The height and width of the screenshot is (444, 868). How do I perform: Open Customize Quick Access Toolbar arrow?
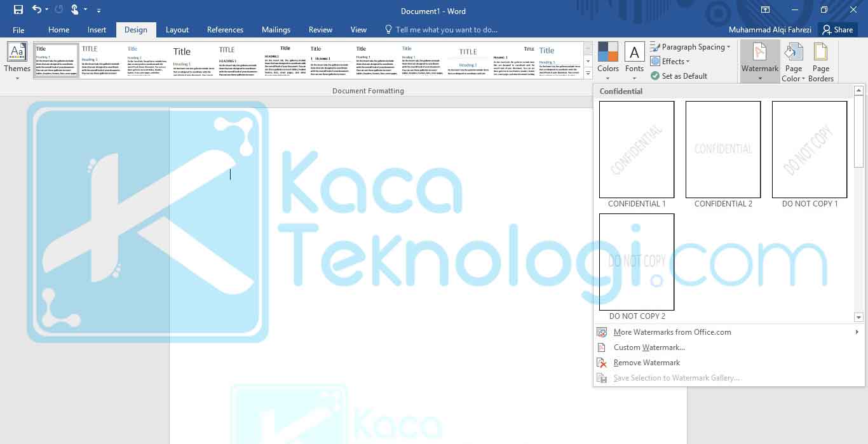click(98, 11)
